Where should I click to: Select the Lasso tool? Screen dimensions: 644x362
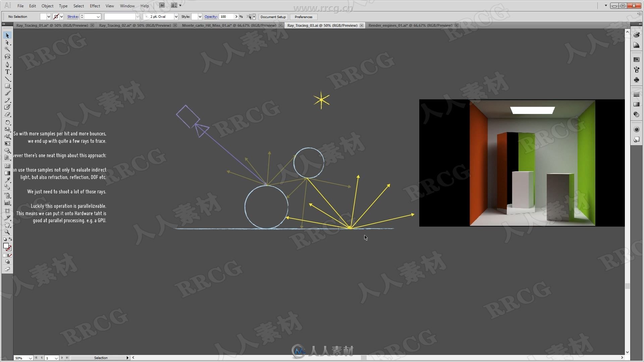click(7, 56)
